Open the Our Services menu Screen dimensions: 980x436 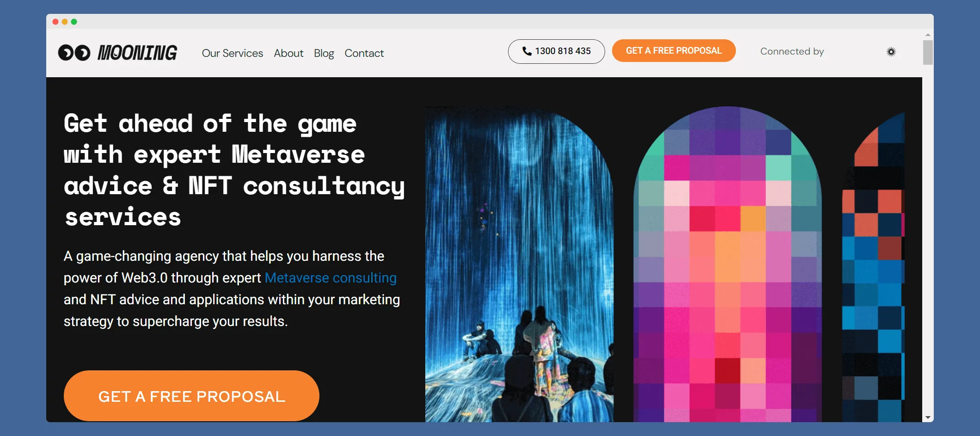tap(232, 53)
